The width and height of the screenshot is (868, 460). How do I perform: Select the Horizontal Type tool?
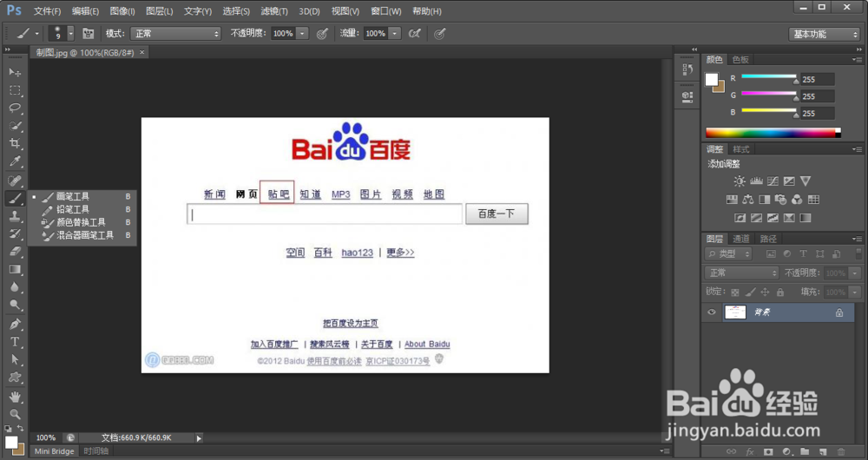pyautogui.click(x=15, y=342)
